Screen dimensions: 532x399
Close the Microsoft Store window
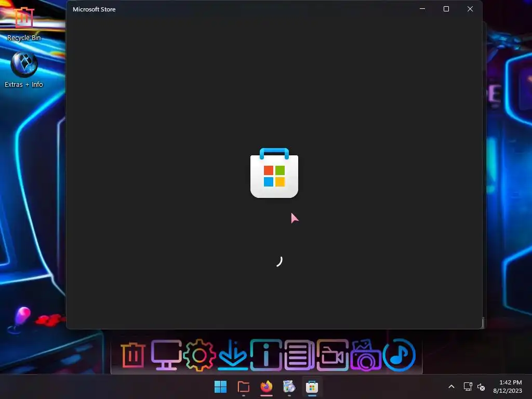[470, 9]
